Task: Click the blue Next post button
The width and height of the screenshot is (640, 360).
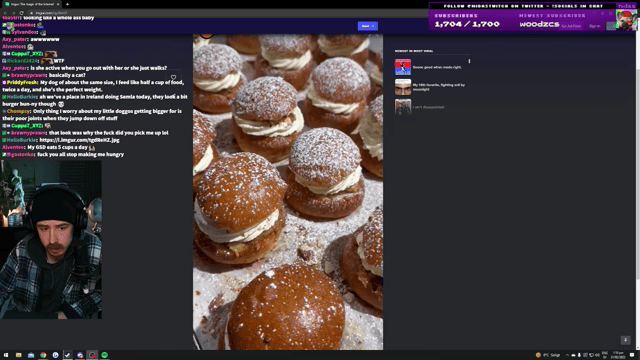Action: click(367, 26)
